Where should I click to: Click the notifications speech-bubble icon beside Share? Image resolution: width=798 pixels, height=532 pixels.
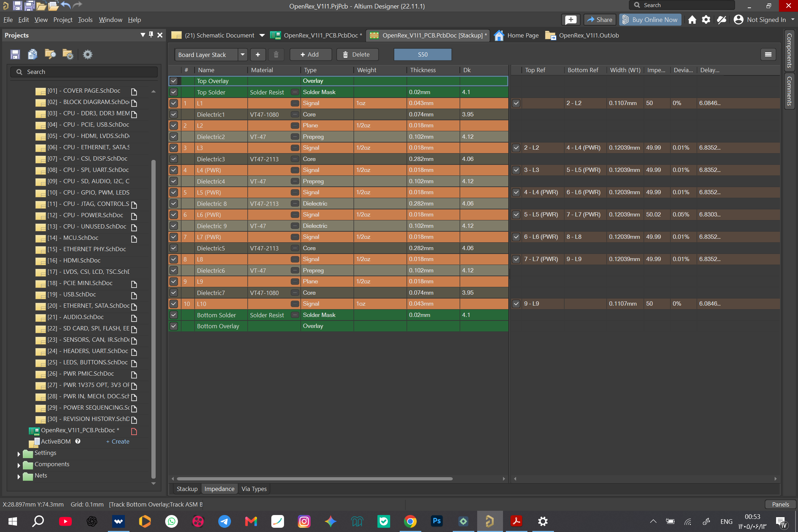pos(571,20)
